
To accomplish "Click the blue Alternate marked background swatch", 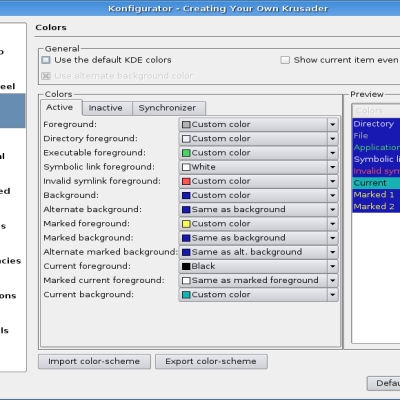I will (186, 252).
